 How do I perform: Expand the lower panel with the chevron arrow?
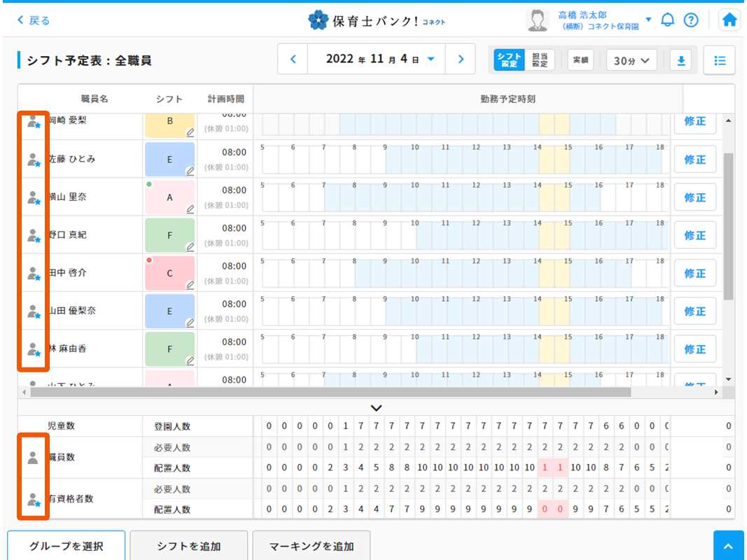click(376, 407)
